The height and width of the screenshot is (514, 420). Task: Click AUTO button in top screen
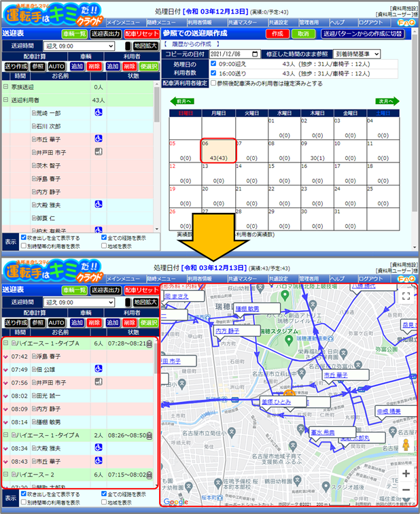[56, 66]
